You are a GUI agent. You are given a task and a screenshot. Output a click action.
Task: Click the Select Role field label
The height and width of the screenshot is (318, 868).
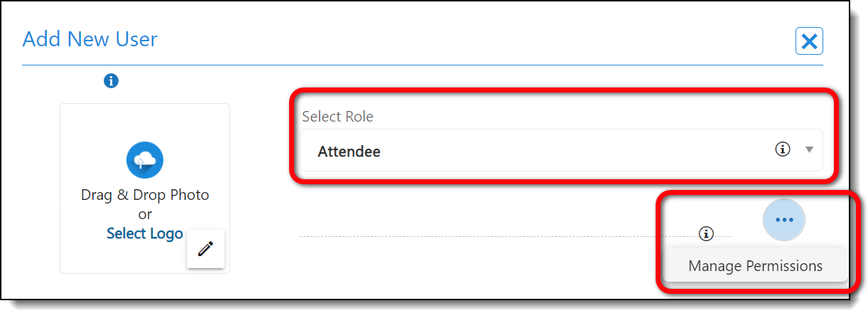point(337,117)
